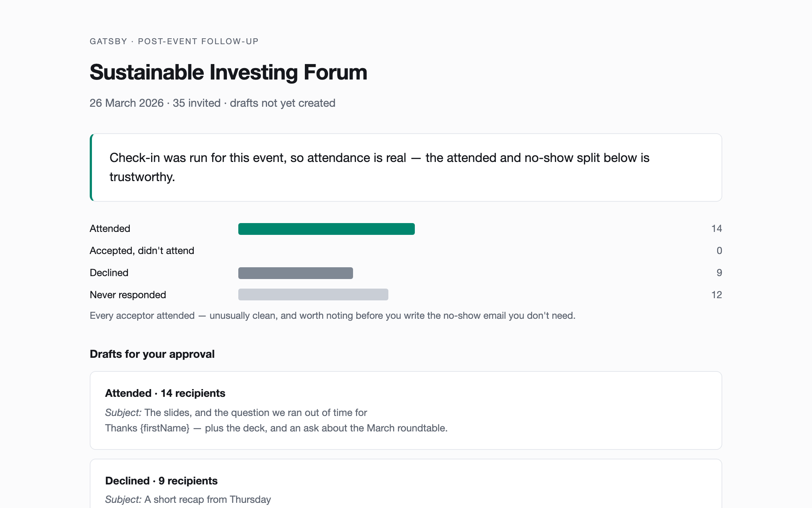The width and height of the screenshot is (812, 508).
Task: Click the Sustainable Investing Forum title
Action: tap(228, 72)
